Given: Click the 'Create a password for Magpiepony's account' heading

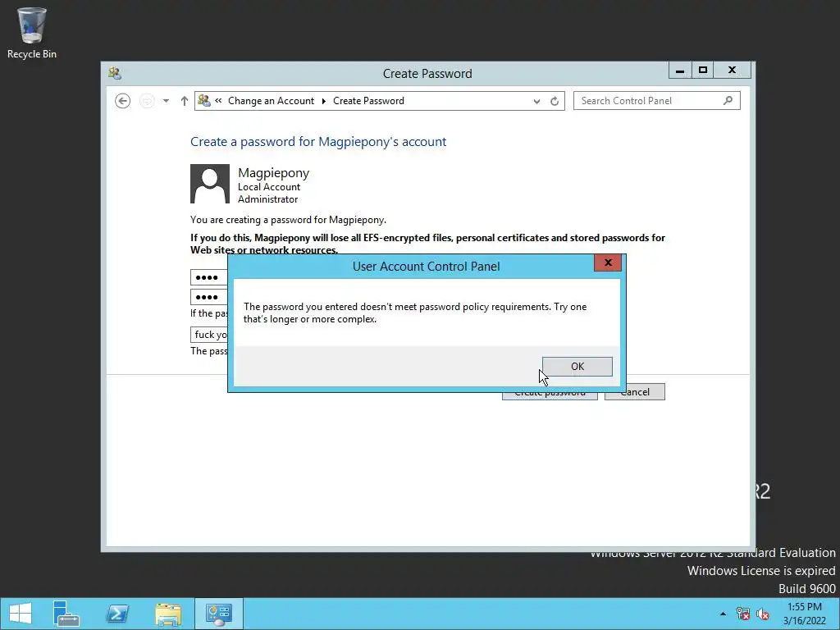Looking at the screenshot, I should click(318, 142).
